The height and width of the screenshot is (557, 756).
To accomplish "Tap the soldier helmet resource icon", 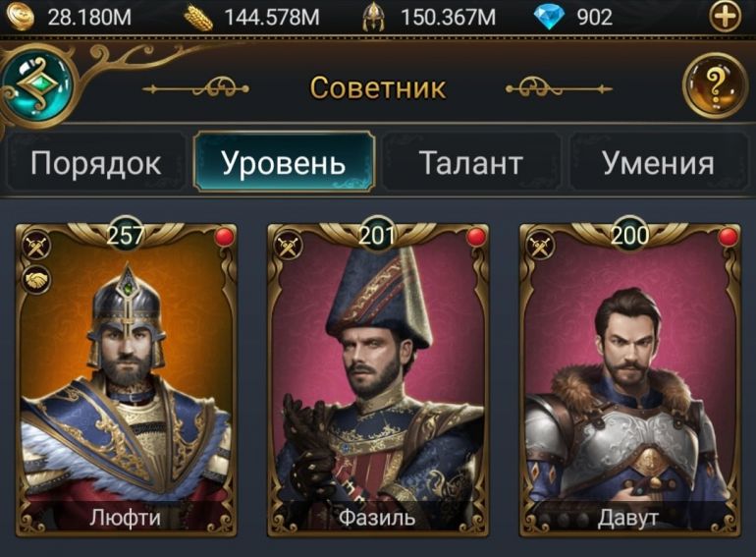I will pos(374,18).
